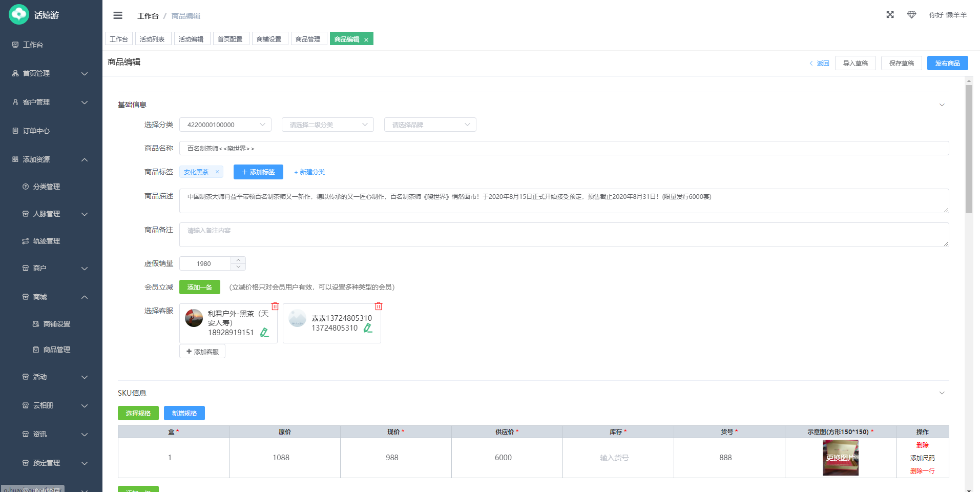Switch to the 商铺设置 tab
Screen dimensions: 980x492
tap(269, 39)
